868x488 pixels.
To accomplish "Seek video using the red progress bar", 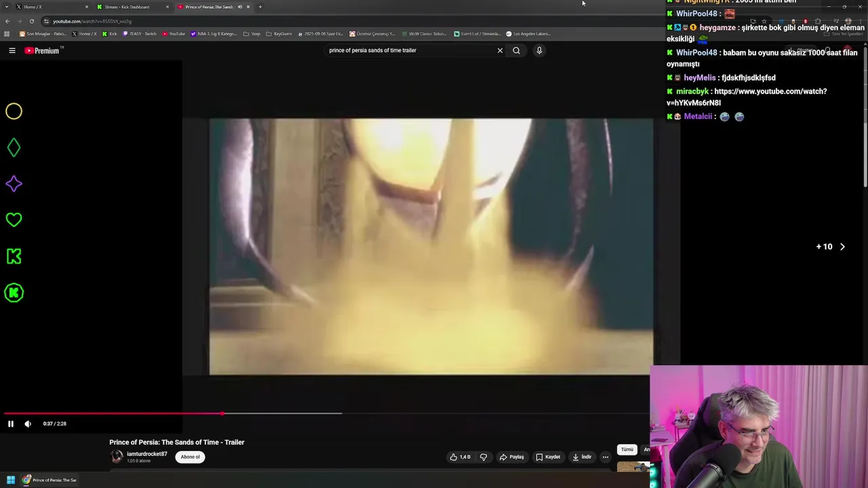I will point(325,413).
